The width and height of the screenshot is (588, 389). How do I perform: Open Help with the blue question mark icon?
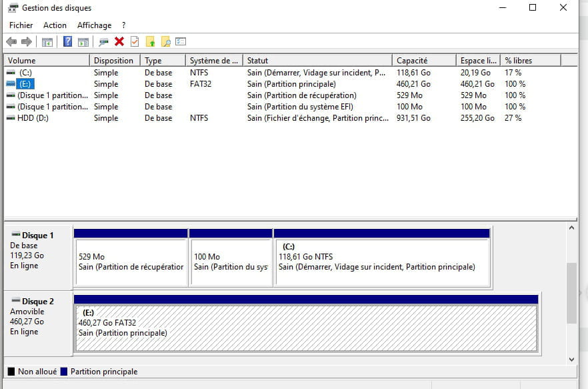click(x=67, y=41)
